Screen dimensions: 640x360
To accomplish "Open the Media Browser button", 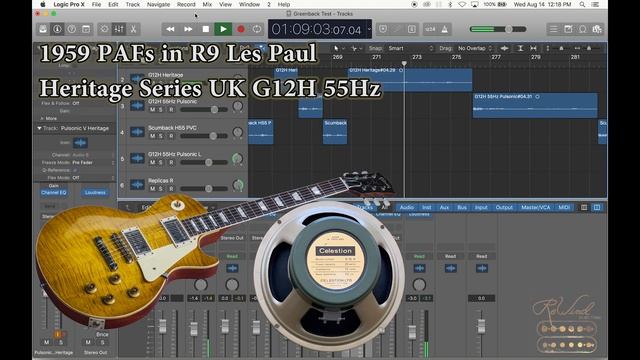I will [597, 29].
